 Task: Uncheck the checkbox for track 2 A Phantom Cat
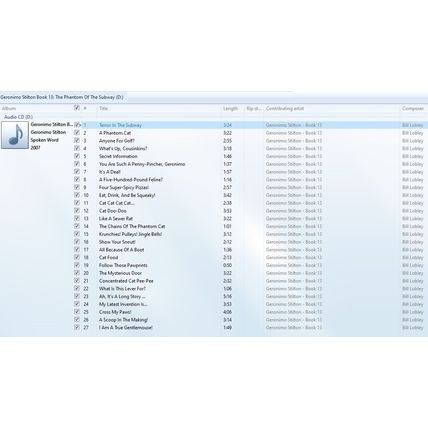(x=77, y=133)
